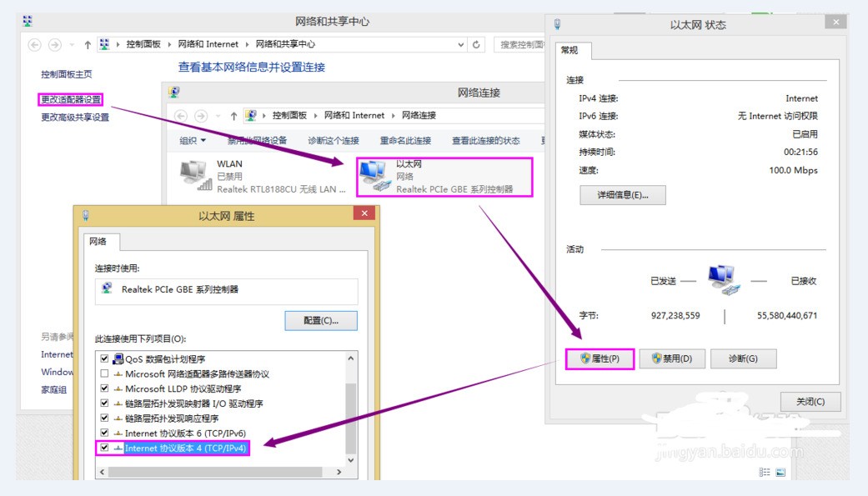The height and width of the screenshot is (496, 868).
Task: Click the Realtek PCIe GBE 系列控制器 icon
Action: (107, 289)
